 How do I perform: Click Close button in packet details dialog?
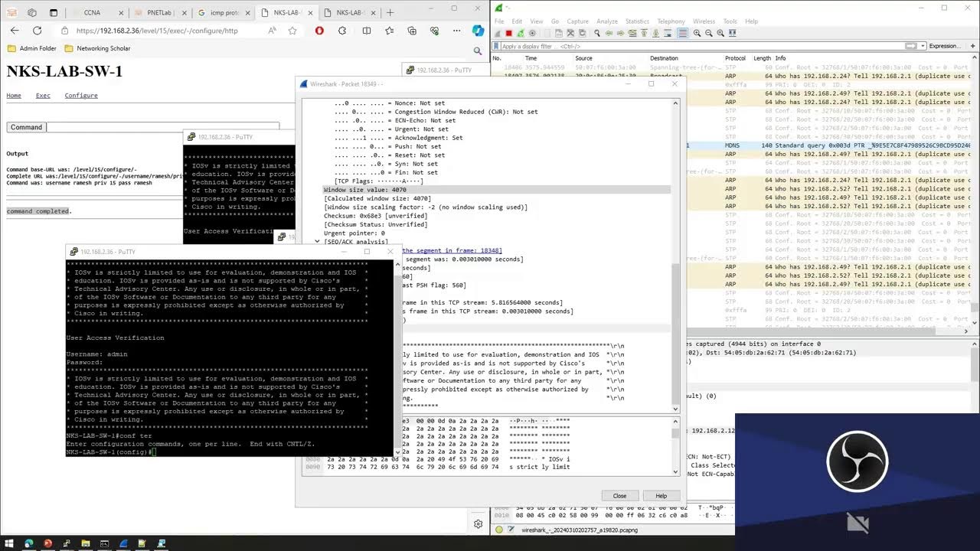click(619, 496)
